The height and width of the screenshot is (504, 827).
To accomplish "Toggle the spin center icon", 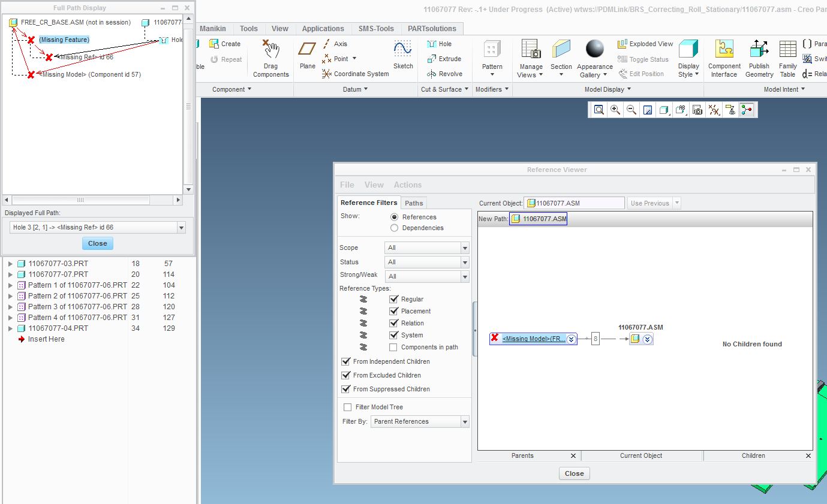I will coord(747,110).
